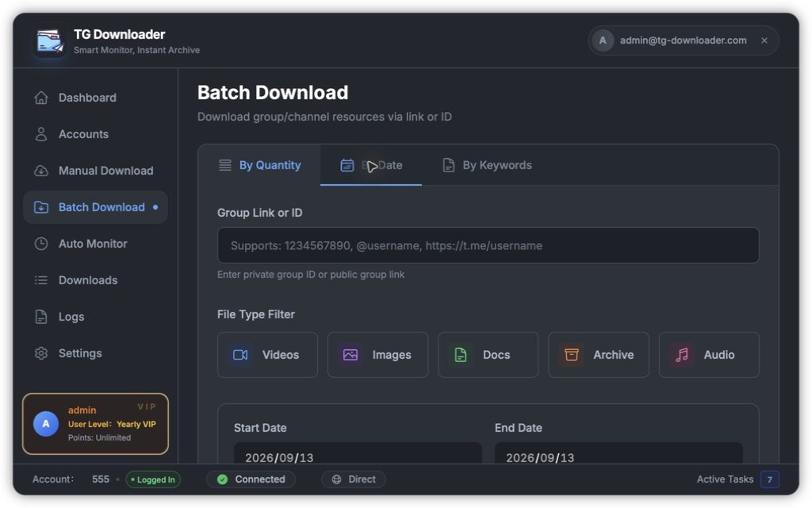Click the Downloads list icon
The height and width of the screenshot is (508, 812).
(41, 280)
